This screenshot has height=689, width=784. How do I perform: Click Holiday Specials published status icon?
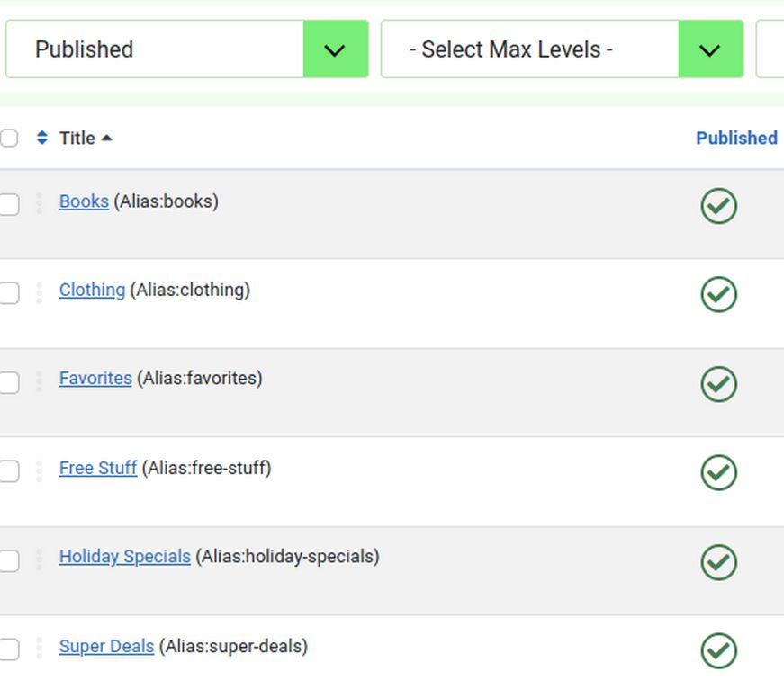coord(718,562)
